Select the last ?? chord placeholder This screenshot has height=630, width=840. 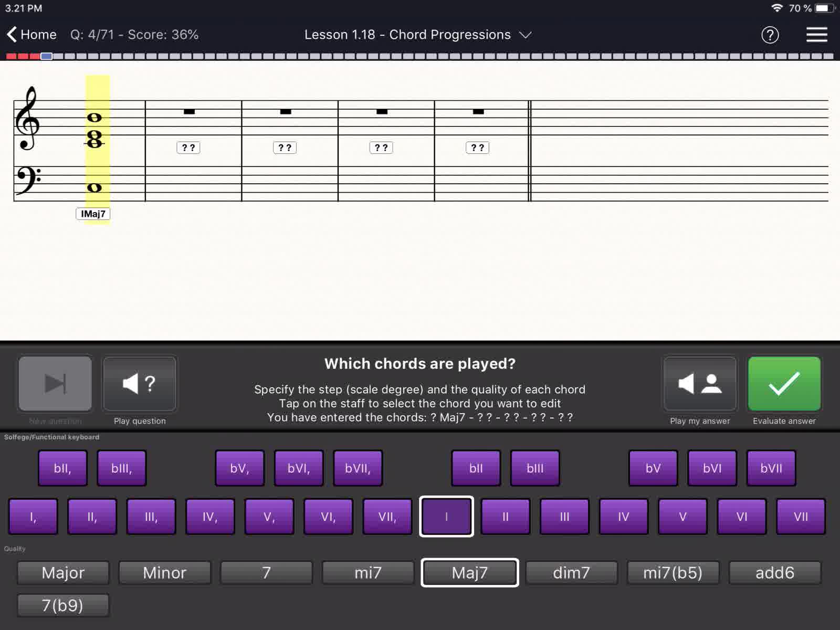click(x=478, y=148)
